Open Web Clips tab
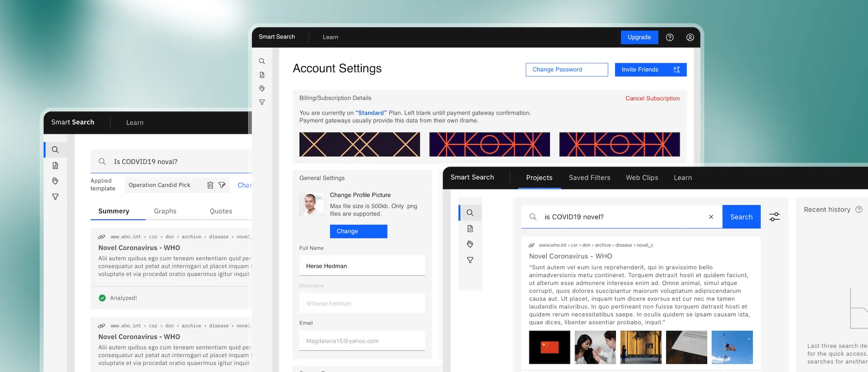 (x=642, y=178)
